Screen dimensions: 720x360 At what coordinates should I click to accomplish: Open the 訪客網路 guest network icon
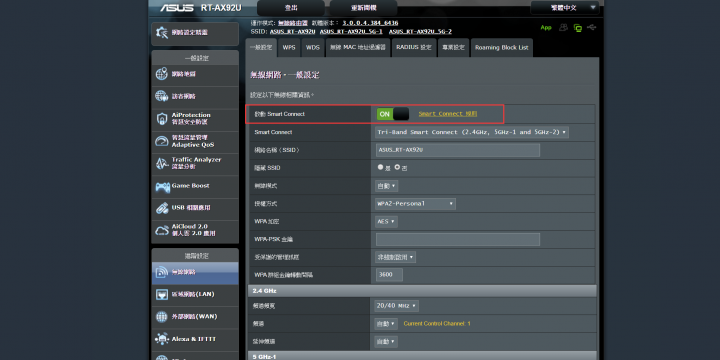162,96
